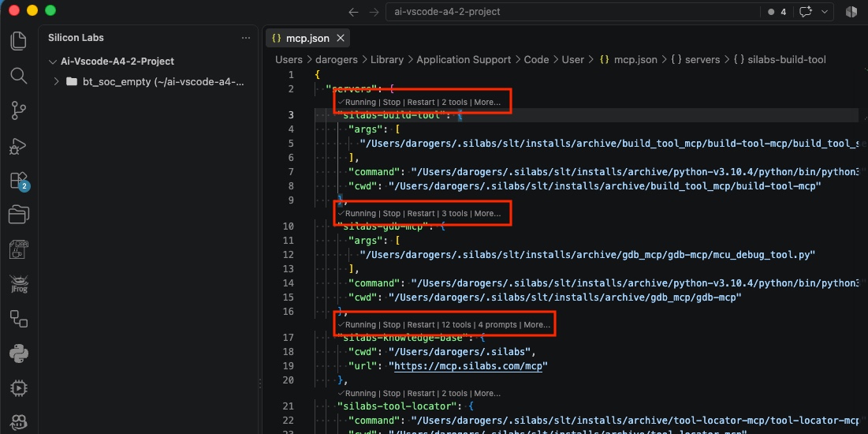Open the JAR Java projects icon
Image resolution: width=868 pixels, height=434 pixels.
[18, 250]
